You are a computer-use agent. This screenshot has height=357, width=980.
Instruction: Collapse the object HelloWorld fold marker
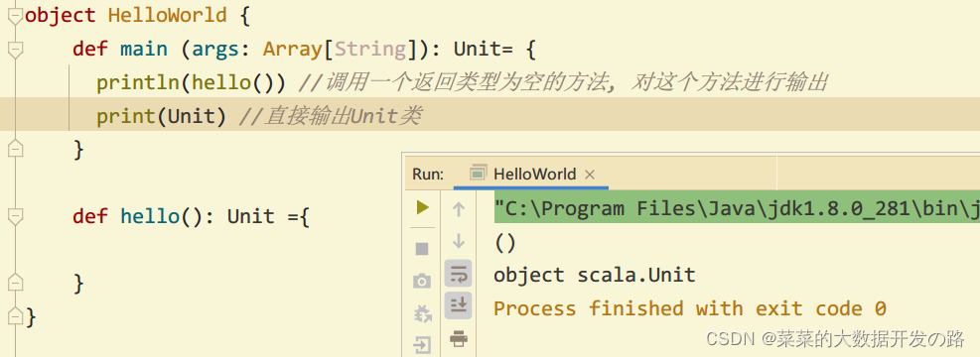(x=16, y=15)
